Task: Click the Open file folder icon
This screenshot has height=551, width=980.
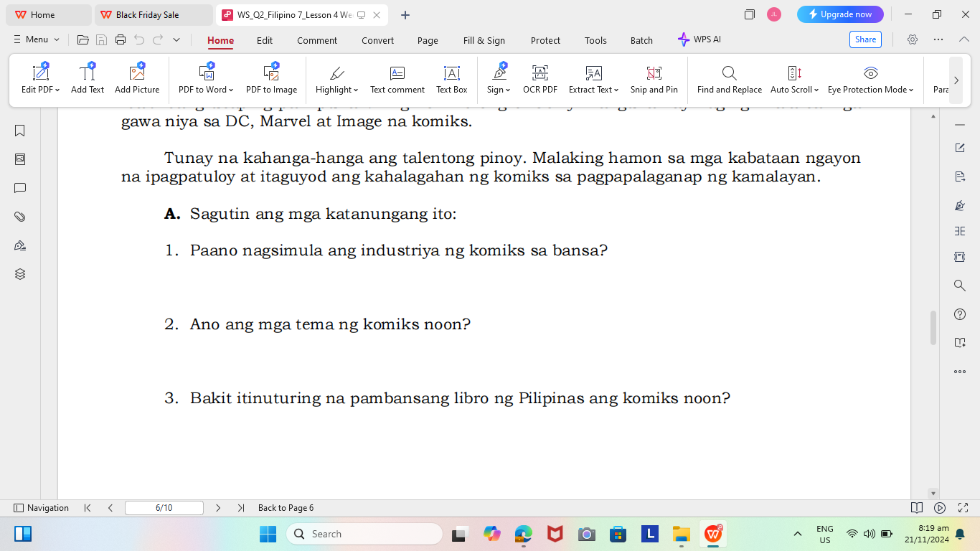Action: tap(83, 40)
